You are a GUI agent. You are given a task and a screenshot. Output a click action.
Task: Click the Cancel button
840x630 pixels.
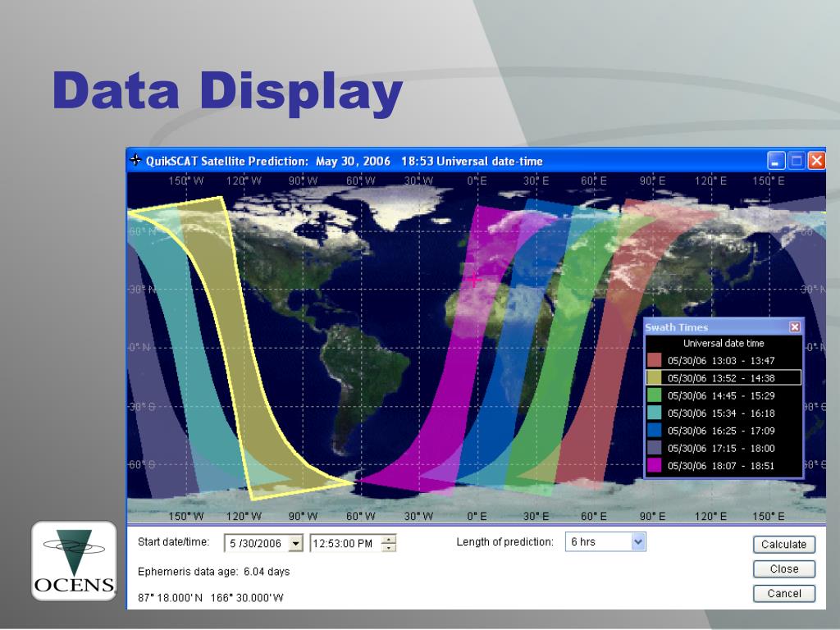click(783, 594)
